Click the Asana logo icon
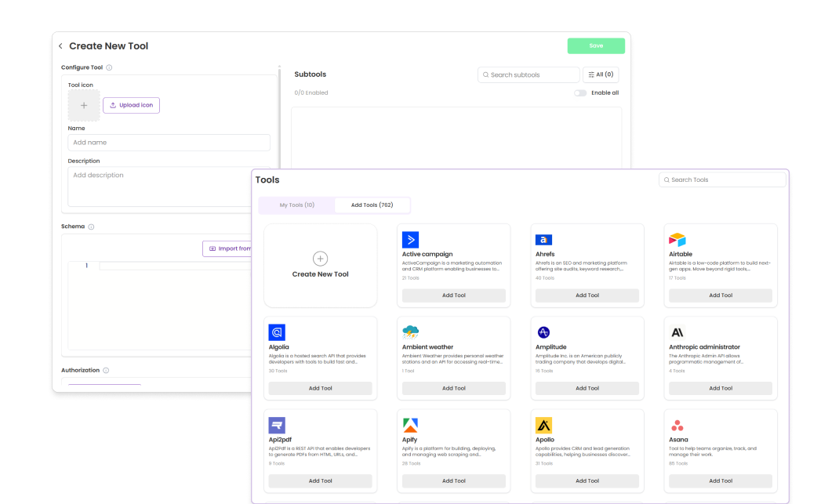This screenshot has width=839, height=504. pyautogui.click(x=677, y=426)
